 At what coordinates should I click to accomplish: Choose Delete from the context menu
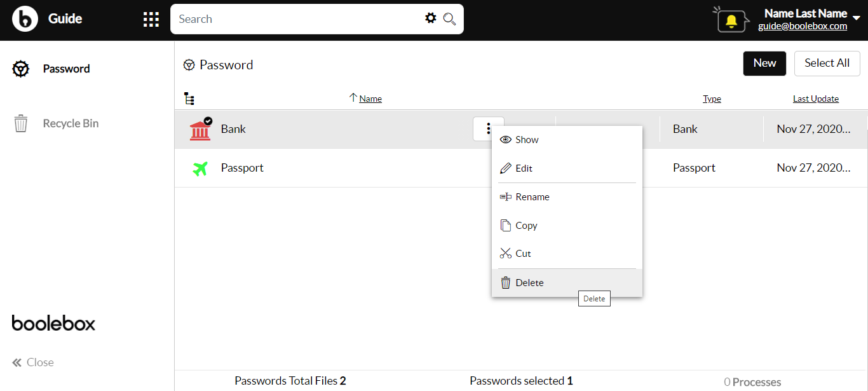tap(529, 283)
